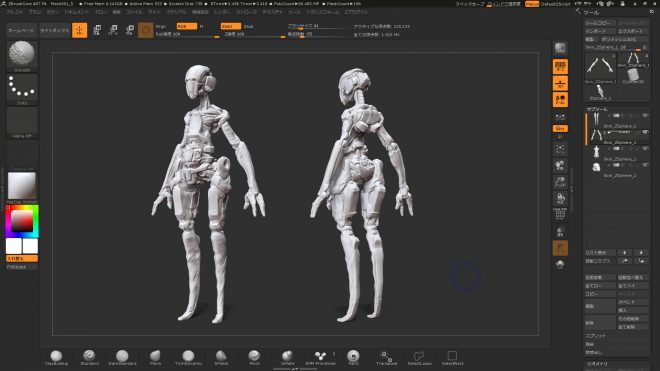Select the ZSphere_1 tool thumbnail
The height and width of the screenshot is (371, 660).
pyautogui.click(x=600, y=93)
